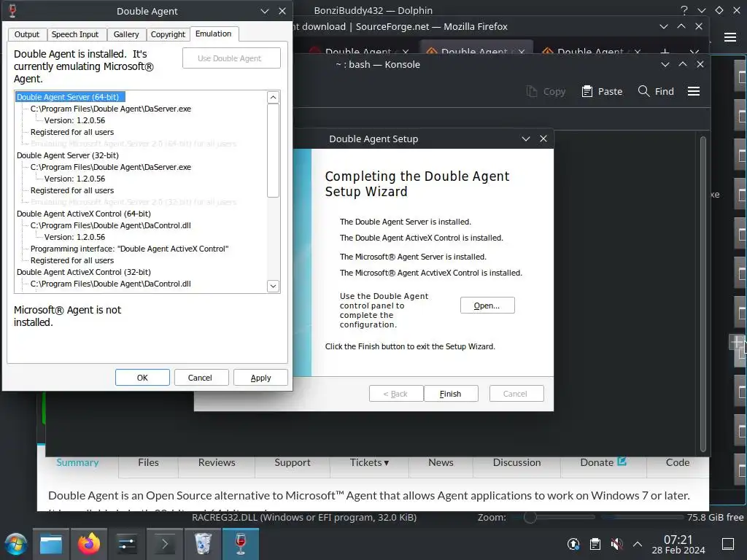
Task: Click the Donate link on SourceForge
Action: pos(603,462)
